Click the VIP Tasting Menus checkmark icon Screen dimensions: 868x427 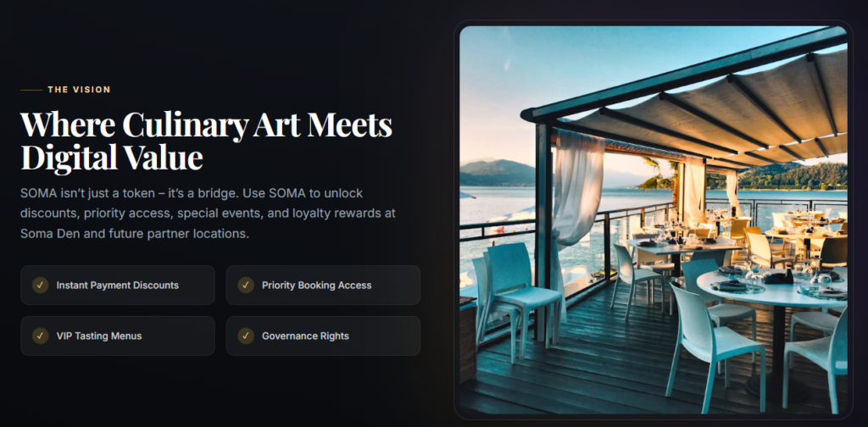[40, 335]
